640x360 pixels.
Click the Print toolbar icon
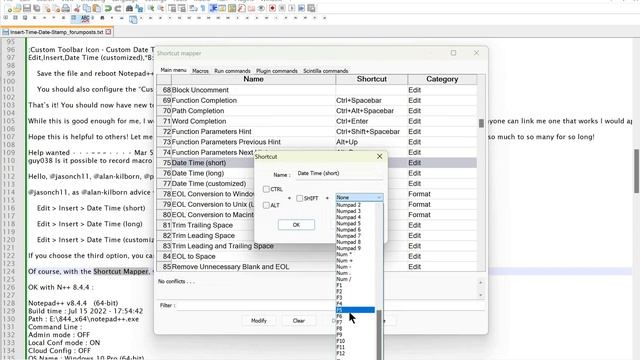point(65,8)
